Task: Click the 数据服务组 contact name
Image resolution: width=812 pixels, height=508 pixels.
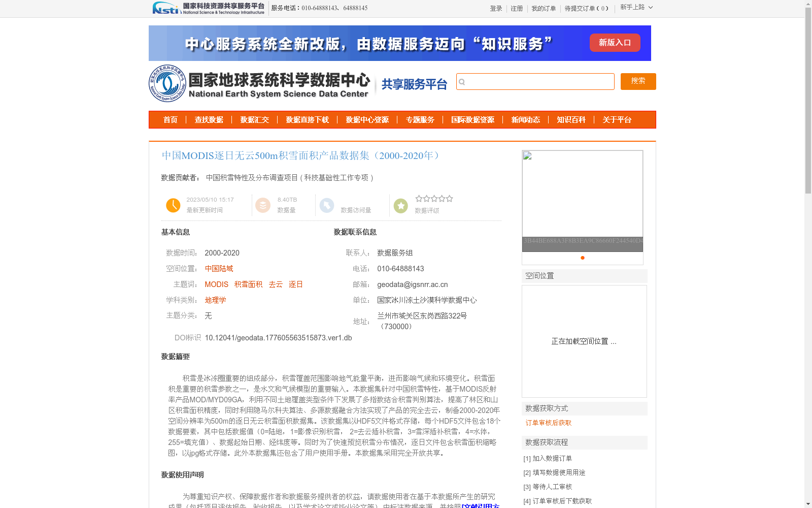Action: tap(395, 253)
